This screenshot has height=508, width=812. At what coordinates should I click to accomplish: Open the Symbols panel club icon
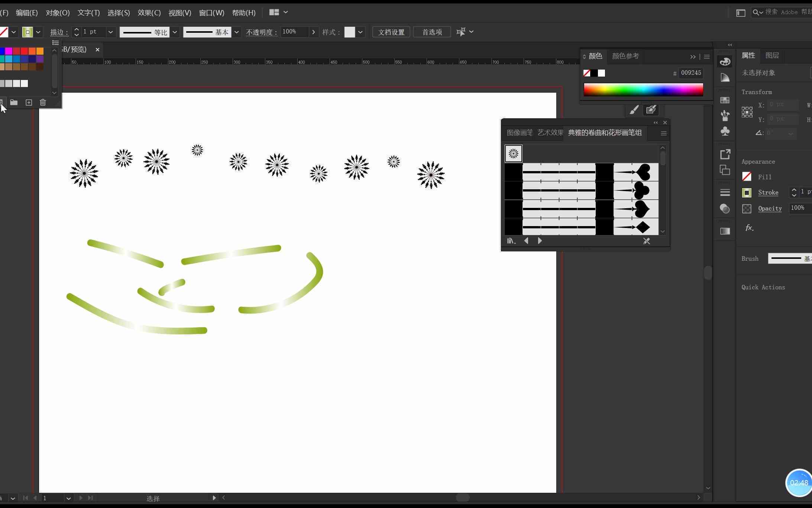pos(725,131)
